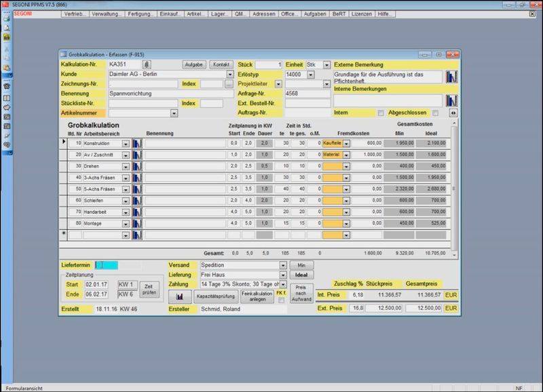Open the Fertigung menu
The image size is (543, 392).
pyautogui.click(x=141, y=14)
